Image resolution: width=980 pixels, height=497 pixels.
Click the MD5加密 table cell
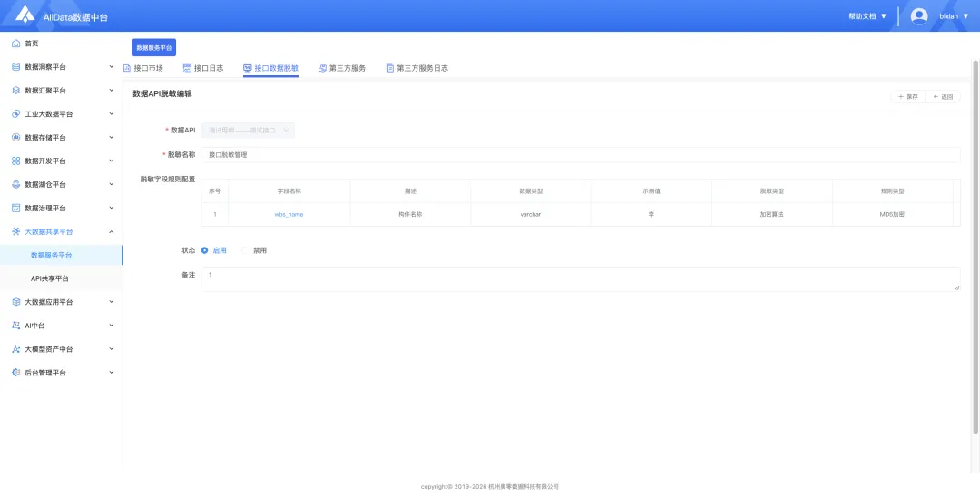click(x=893, y=214)
